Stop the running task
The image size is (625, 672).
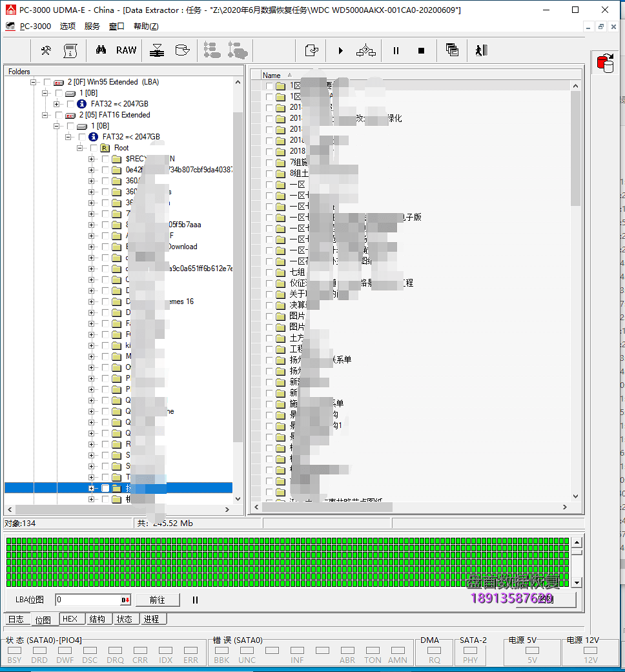pyautogui.click(x=421, y=50)
